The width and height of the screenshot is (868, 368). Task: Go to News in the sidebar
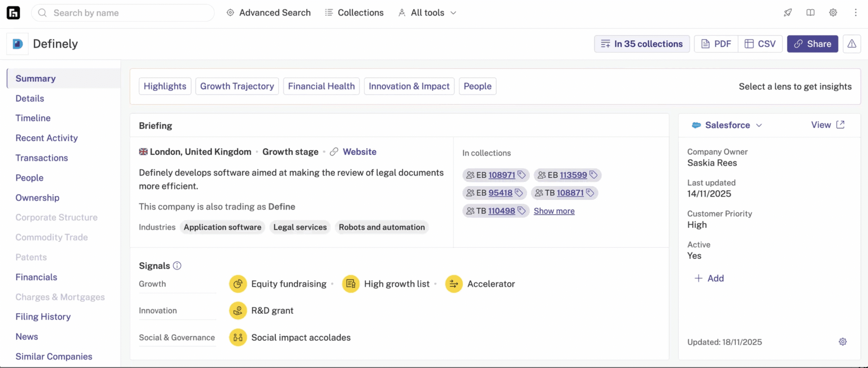point(27,336)
